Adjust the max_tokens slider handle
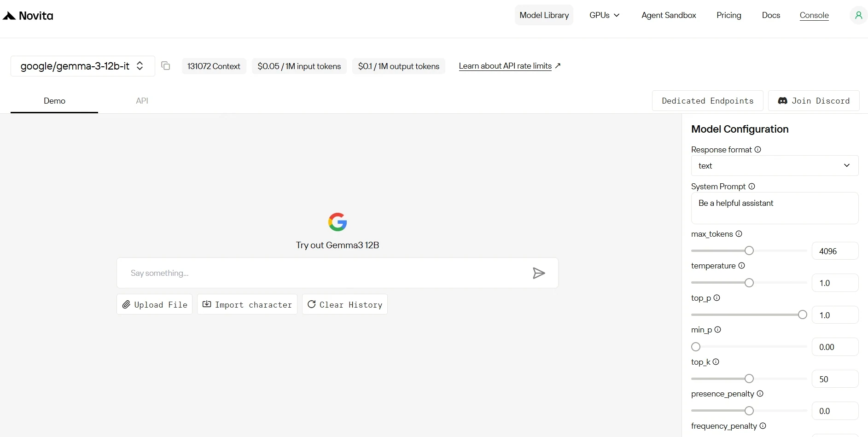Screen dimensions: 868x437 749,251
